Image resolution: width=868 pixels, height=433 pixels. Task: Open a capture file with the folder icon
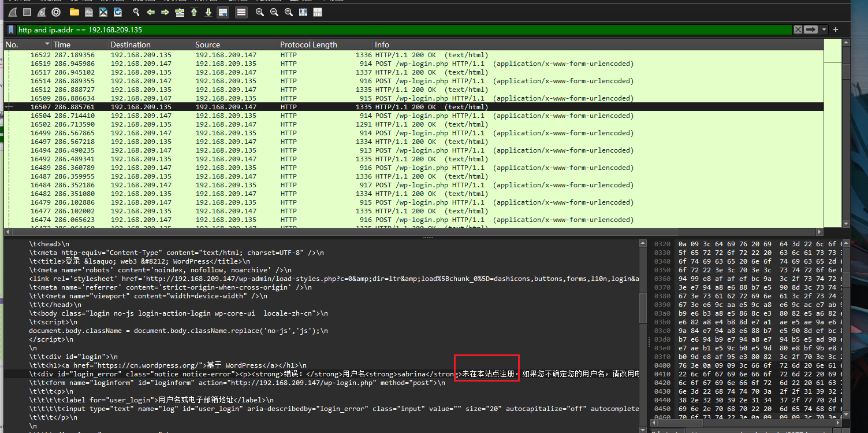pyautogui.click(x=74, y=12)
